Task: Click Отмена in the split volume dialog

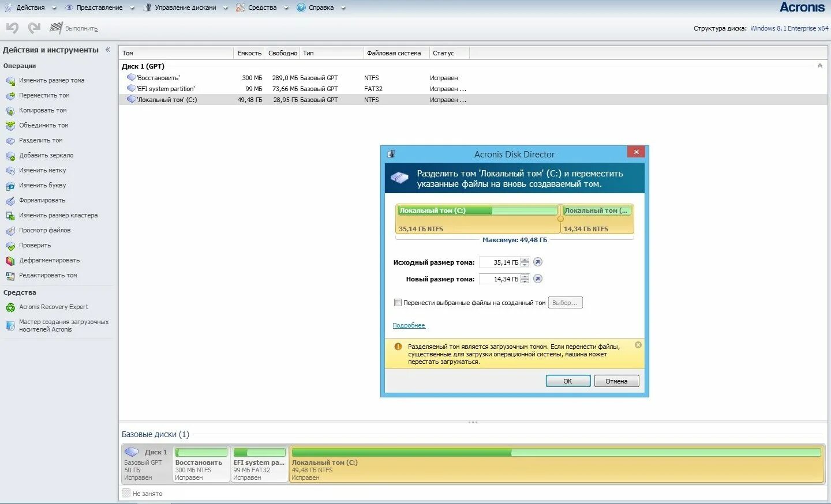Action: point(616,381)
